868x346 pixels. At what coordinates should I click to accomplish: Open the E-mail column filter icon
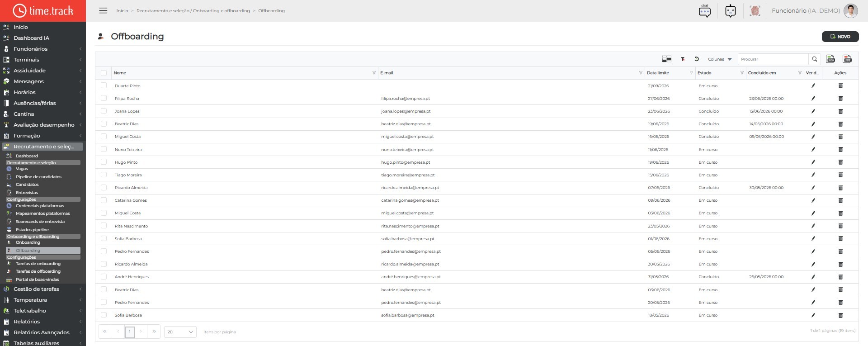point(641,73)
